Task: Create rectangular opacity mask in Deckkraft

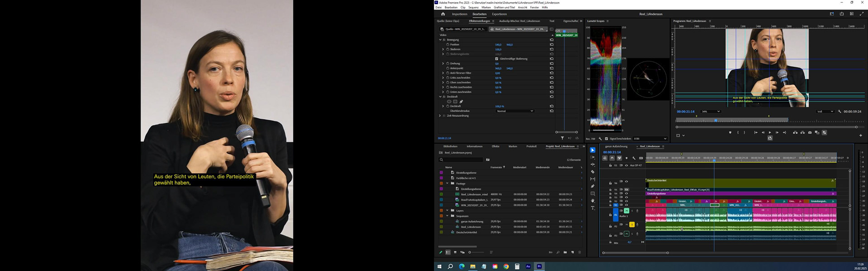Action: 455,102
